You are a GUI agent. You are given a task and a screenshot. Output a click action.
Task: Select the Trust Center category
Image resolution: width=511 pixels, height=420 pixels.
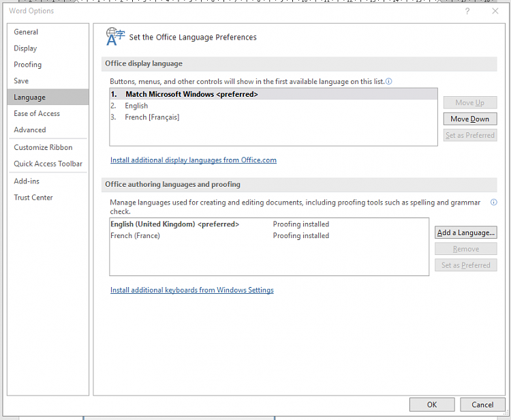tap(33, 198)
